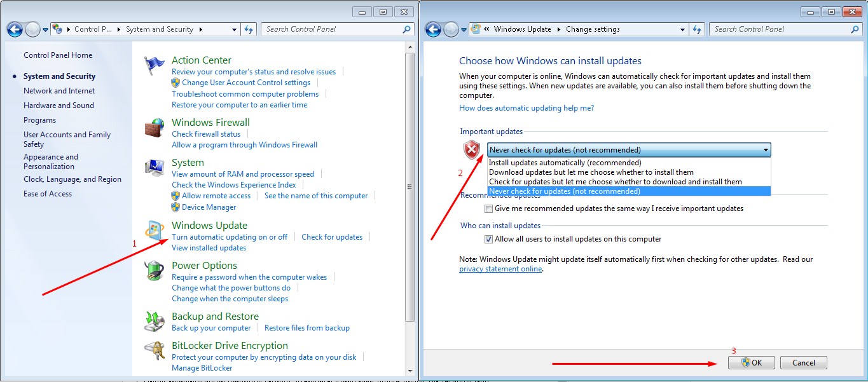This screenshot has height=382, width=868.
Task: Click chevron between Windows Update and Change settings
Action: [560, 29]
